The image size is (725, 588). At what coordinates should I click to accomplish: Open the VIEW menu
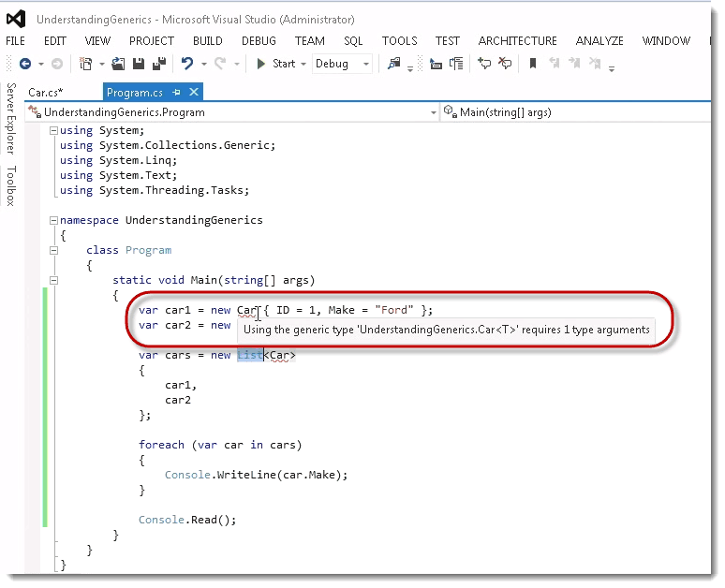click(x=97, y=41)
